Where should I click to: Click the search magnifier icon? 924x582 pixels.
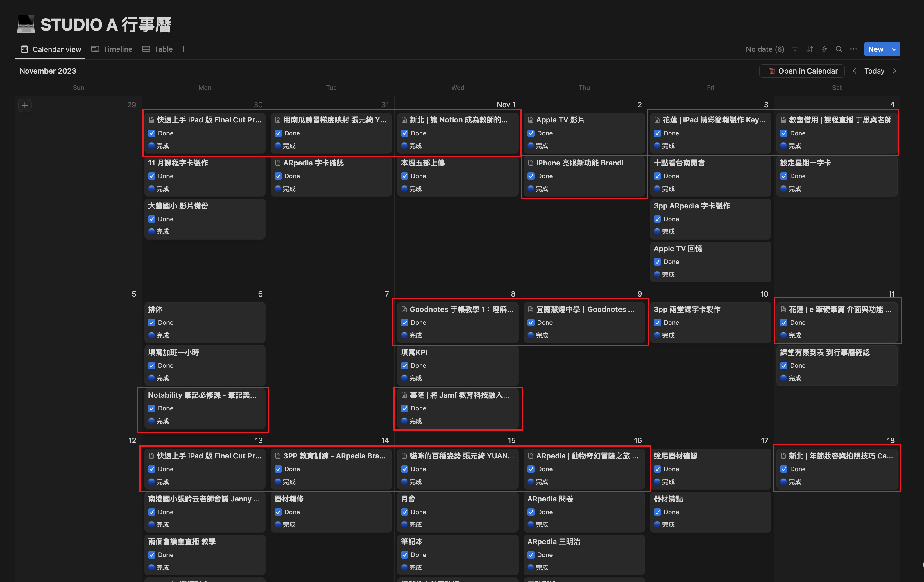click(839, 49)
